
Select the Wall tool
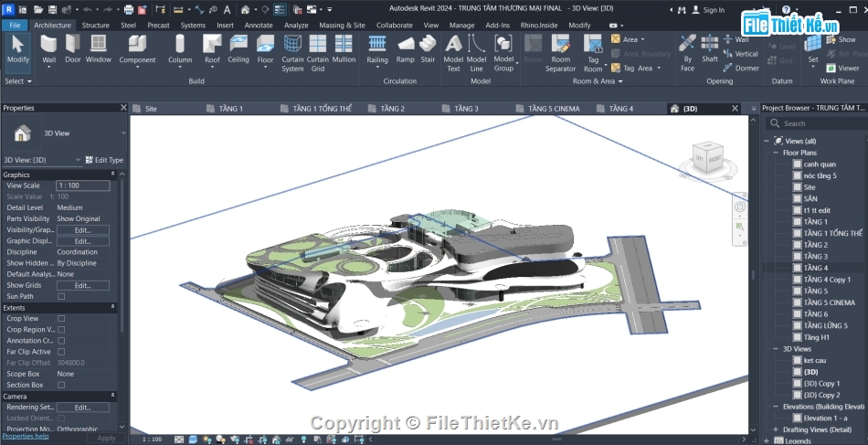pos(48,50)
